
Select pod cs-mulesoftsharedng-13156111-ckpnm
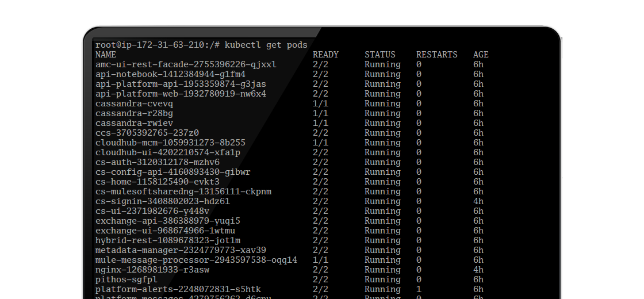pyautogui.click(x=183, y=192)
